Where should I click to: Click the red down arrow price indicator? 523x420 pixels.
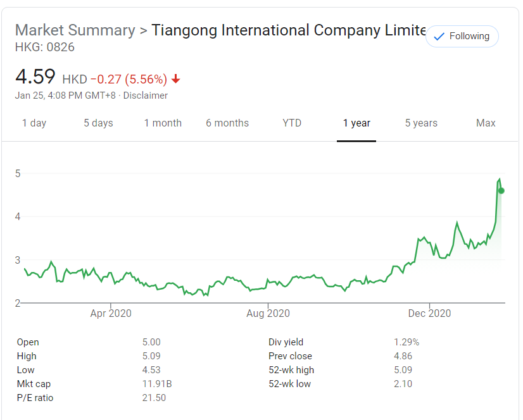coord(176,79)
